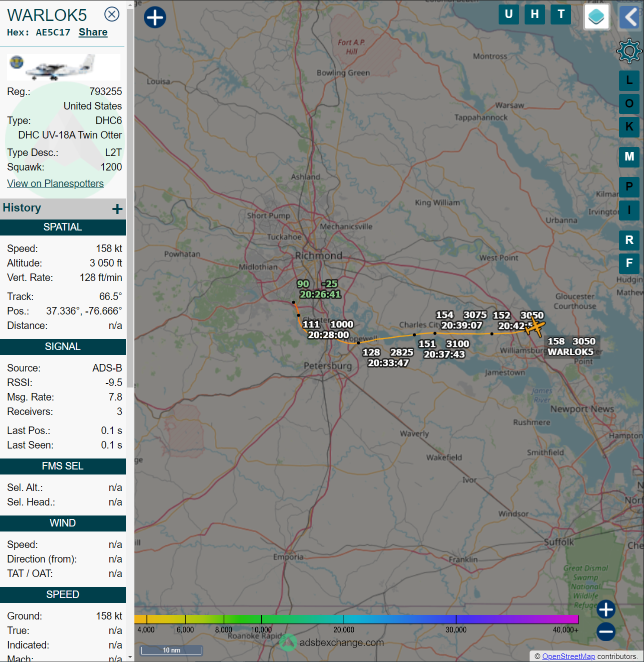Toggle the I button on right toolbar
Image resolution: width=644 pixels, height=662 pixels.
coord(629,210)
